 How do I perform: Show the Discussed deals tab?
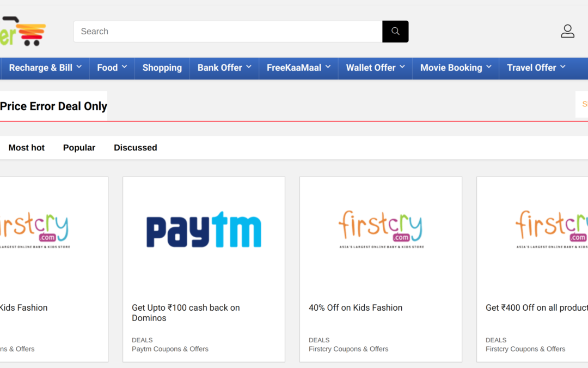click(x=135, y=148)
